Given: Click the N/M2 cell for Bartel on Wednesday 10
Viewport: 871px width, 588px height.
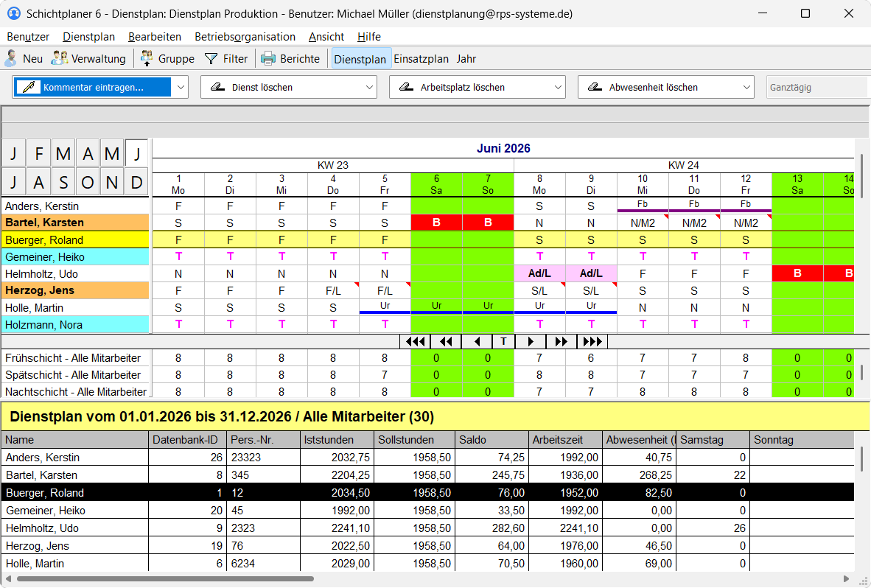Looking at the screenshot, I should pyautogui.click(x=643, y=223).
